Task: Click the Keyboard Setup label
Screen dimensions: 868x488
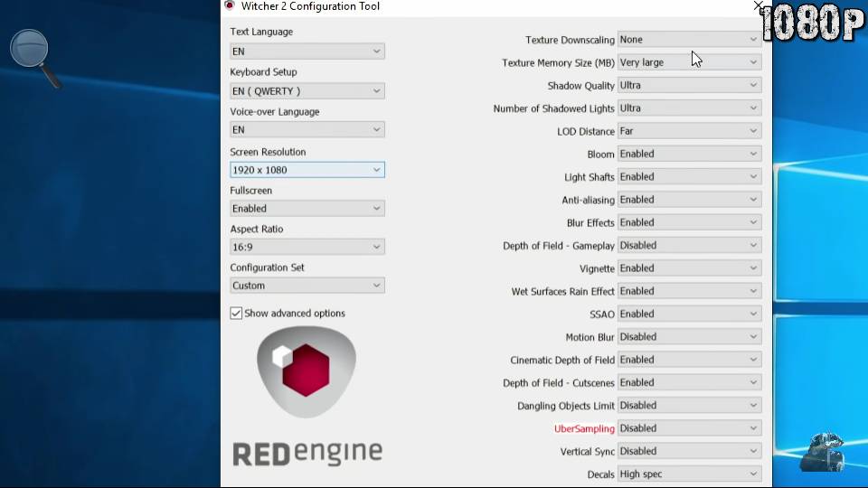Action: point(263,72)
